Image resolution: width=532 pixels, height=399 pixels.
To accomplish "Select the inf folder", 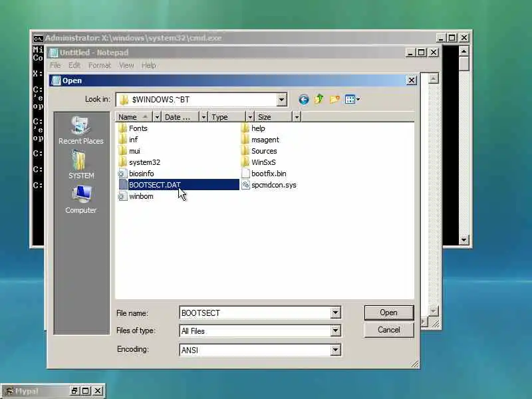I will click(x=128, y=140).
